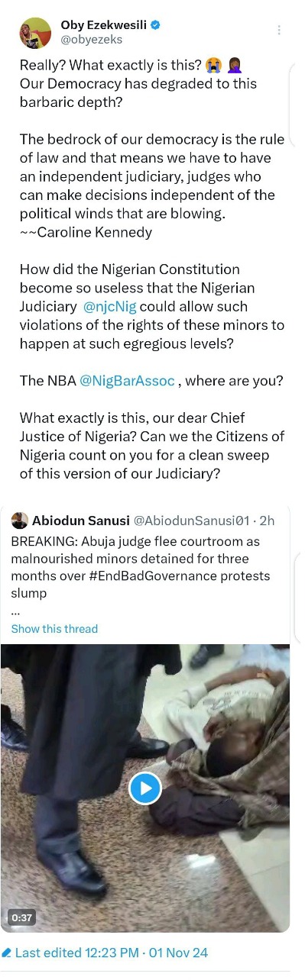The height and width of the screenshot is (980, 305).
Task: Click Show this thread
Action: coord(54,629)
